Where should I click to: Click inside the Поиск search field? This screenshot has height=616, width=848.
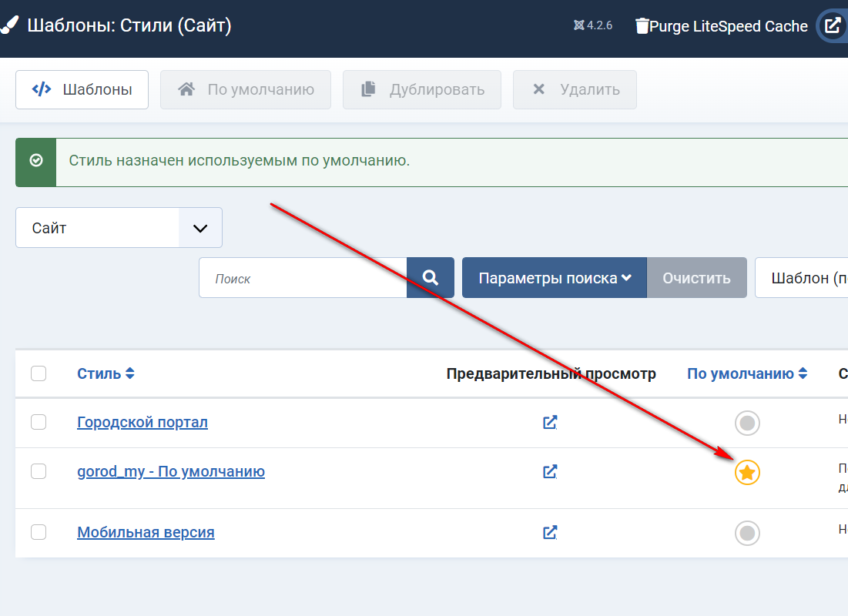(x=303, y=278)
